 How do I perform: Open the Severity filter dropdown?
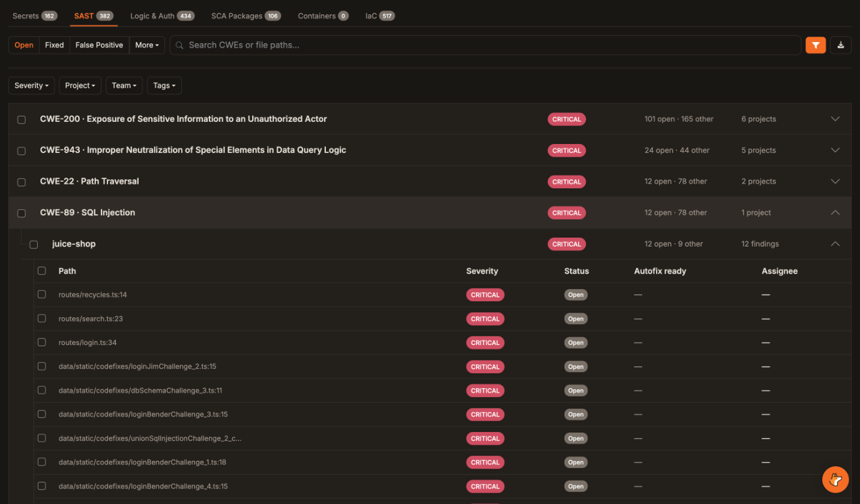coord(32,86)
